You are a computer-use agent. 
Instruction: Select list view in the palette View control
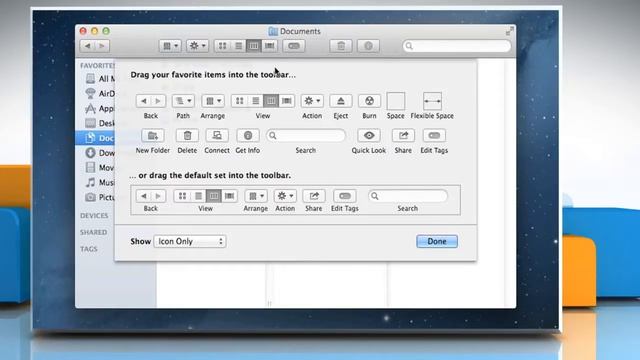pos(256,101)
